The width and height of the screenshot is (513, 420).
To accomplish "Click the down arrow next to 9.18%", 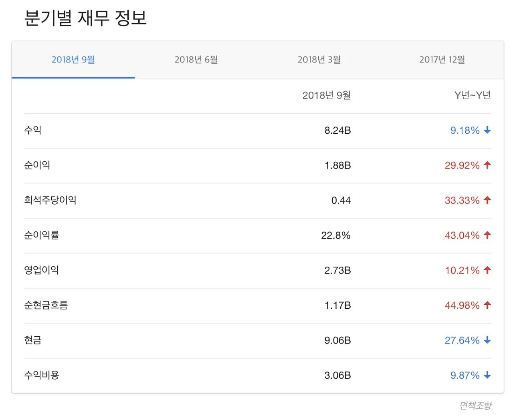I will click(x=487, y=130).
